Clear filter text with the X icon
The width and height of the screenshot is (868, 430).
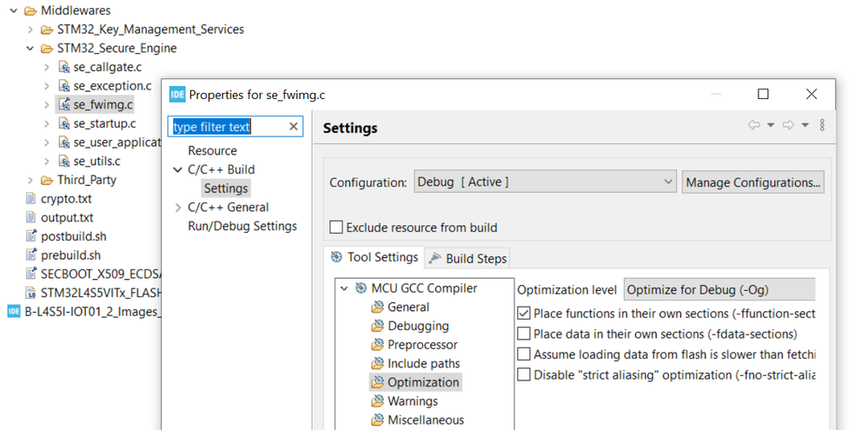click(x=294, y=127)
